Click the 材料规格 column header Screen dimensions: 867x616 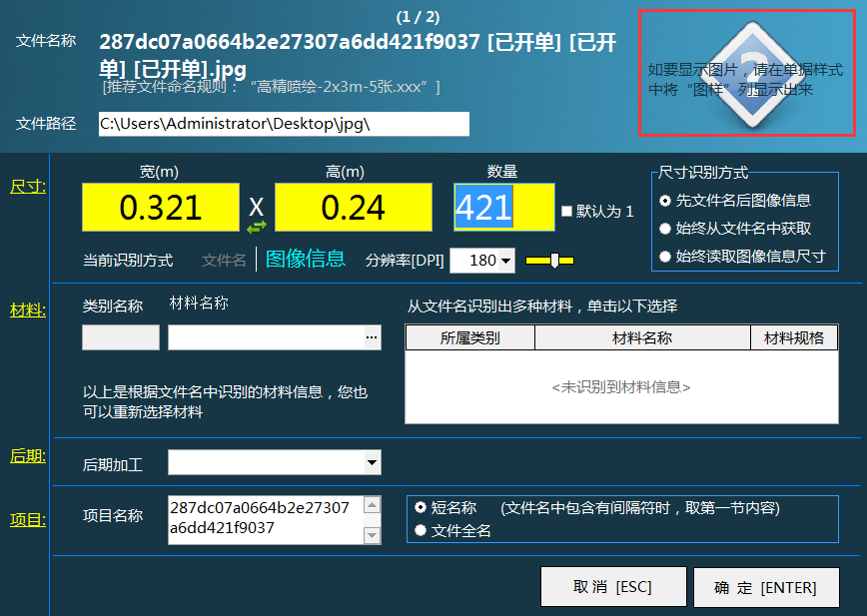(794, 337)
